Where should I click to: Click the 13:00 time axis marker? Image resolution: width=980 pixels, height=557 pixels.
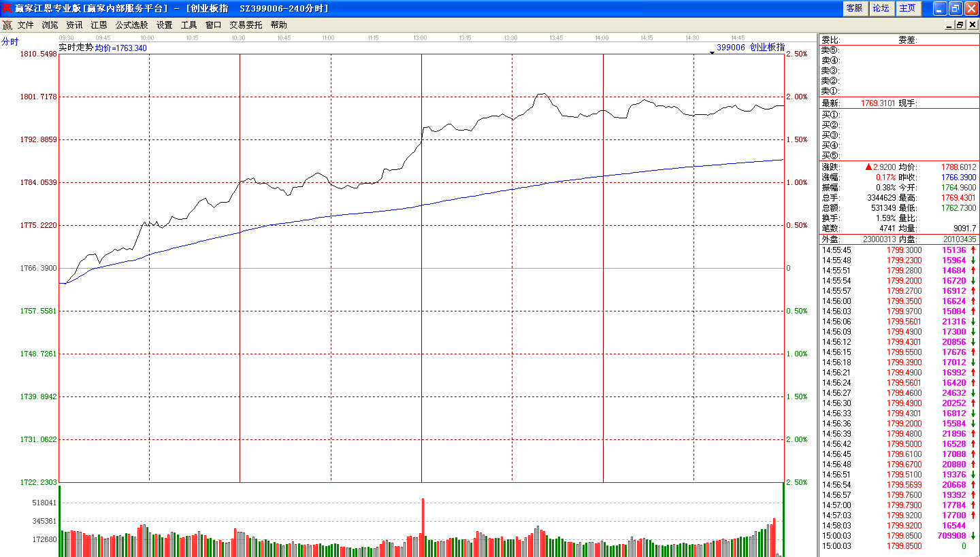[420, 38]
